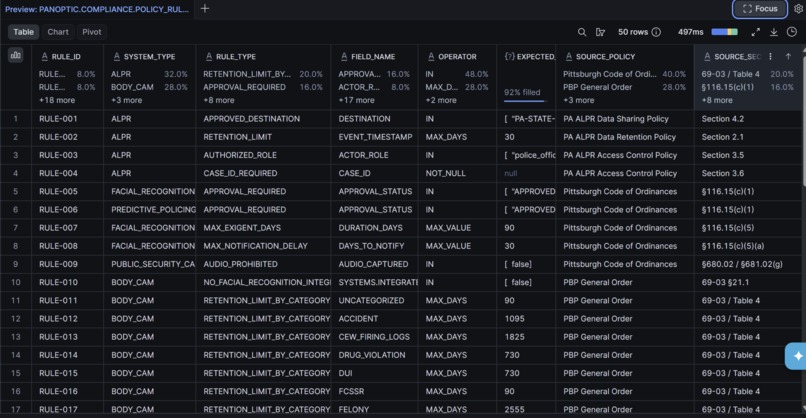The image size is (806, 418).
Task: Click row number 12
Action: click(x=15, y=319)
